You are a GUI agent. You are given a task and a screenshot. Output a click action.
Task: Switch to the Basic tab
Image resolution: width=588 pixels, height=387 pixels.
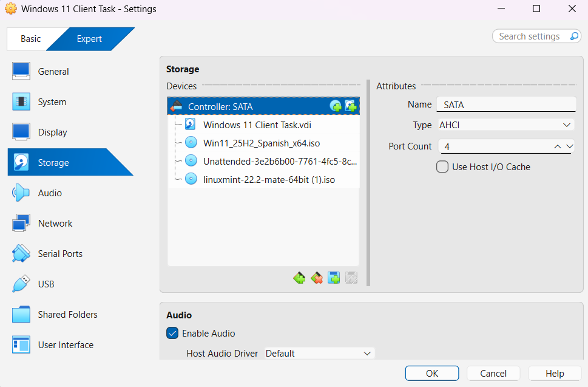click(x=31, y=39)
